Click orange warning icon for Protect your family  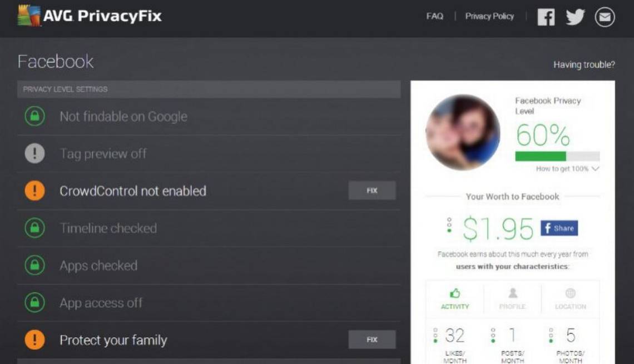[x=35, y=340]
